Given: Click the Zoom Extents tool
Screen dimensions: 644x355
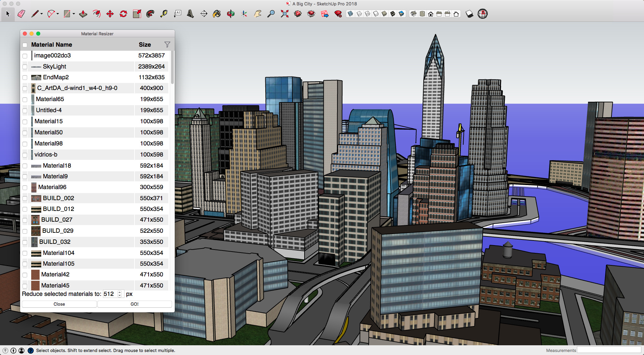Looking at the screenshot, I should [x=284, y=14].
